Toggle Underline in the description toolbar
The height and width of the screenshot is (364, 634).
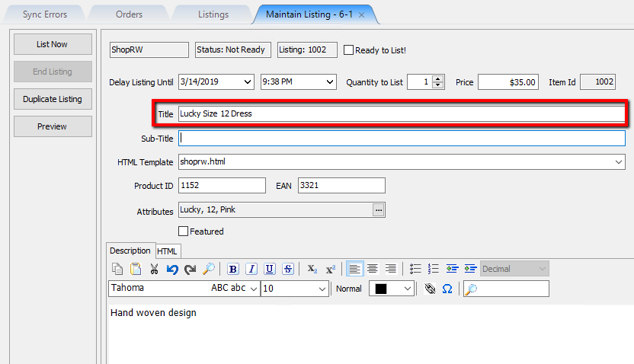(x=270, y=269)
